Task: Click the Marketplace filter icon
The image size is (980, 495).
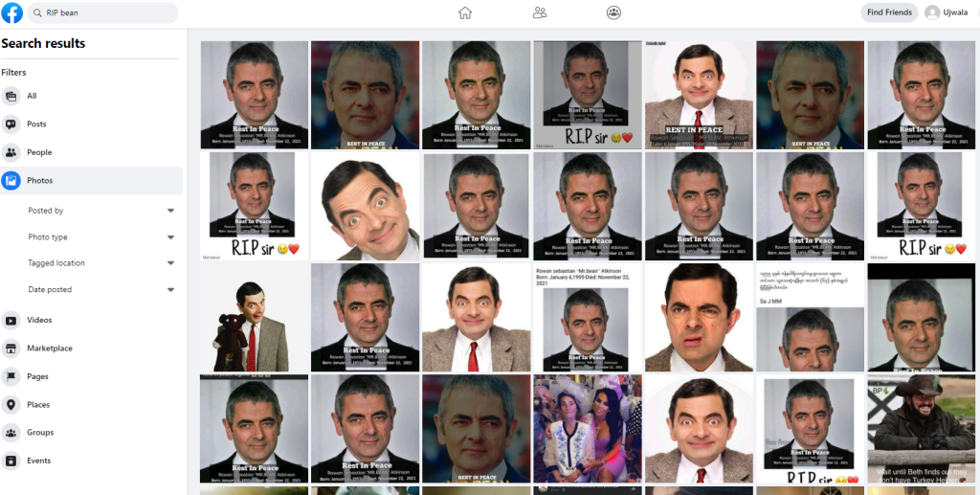Action: click(11, 349)
